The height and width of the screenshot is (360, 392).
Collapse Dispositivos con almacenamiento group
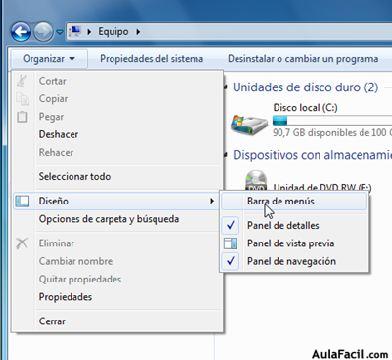[227, 155]
